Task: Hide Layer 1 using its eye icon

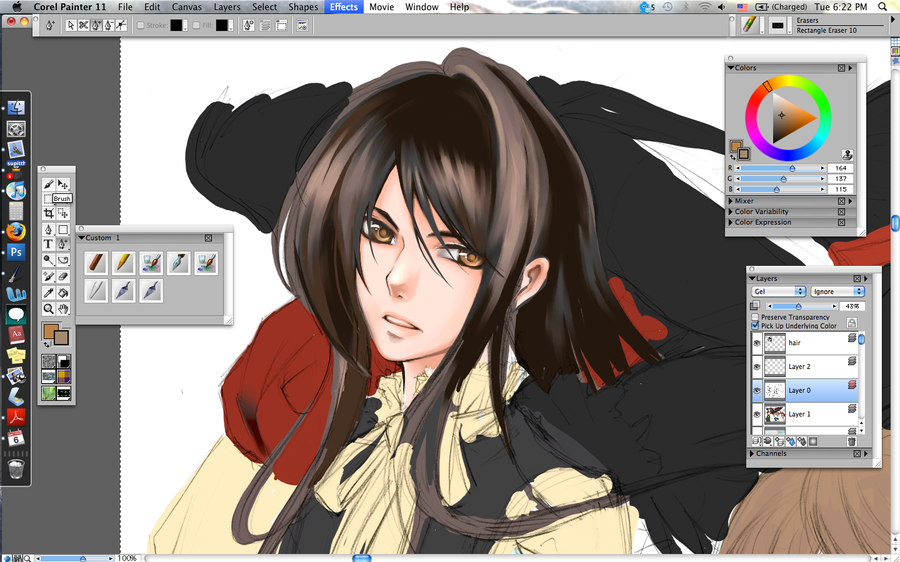Action: (757, 414)
